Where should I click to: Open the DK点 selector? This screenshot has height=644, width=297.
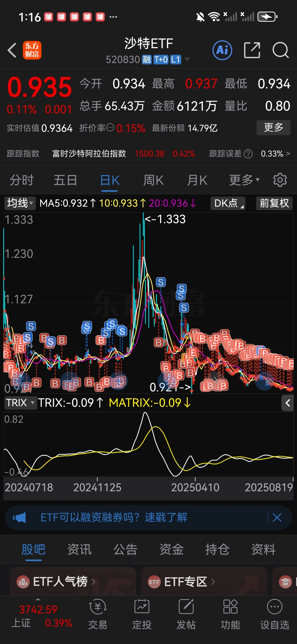[x=228, y=203]
